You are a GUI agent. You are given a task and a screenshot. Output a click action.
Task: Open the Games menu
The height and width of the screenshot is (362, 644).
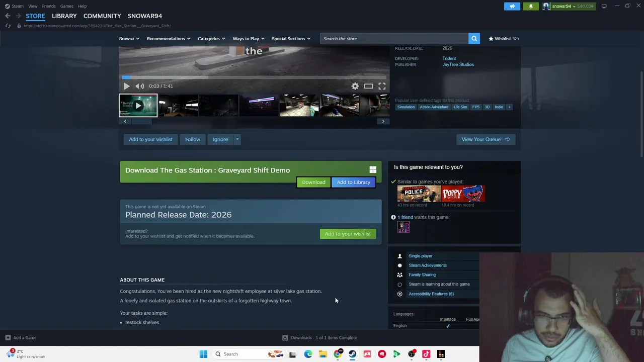pos(66,6)
